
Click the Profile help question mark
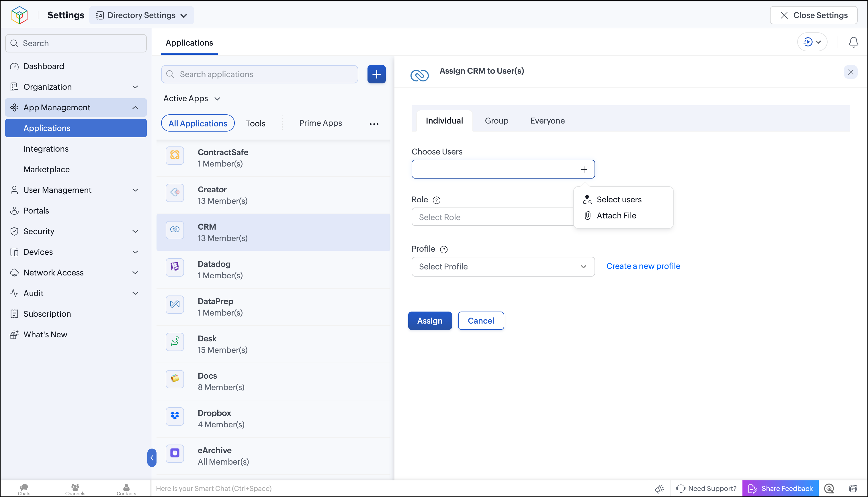coord(444,250)
